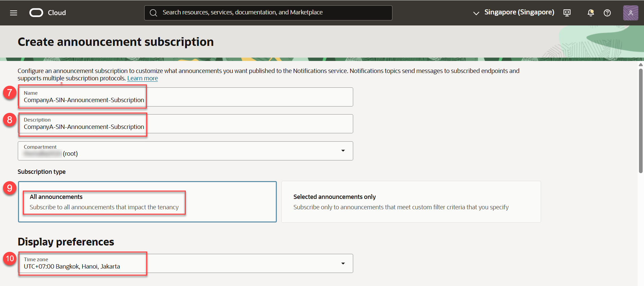Select the Selected announcements only option
Viewport: 644px width, 286px height.
point(411,202)
